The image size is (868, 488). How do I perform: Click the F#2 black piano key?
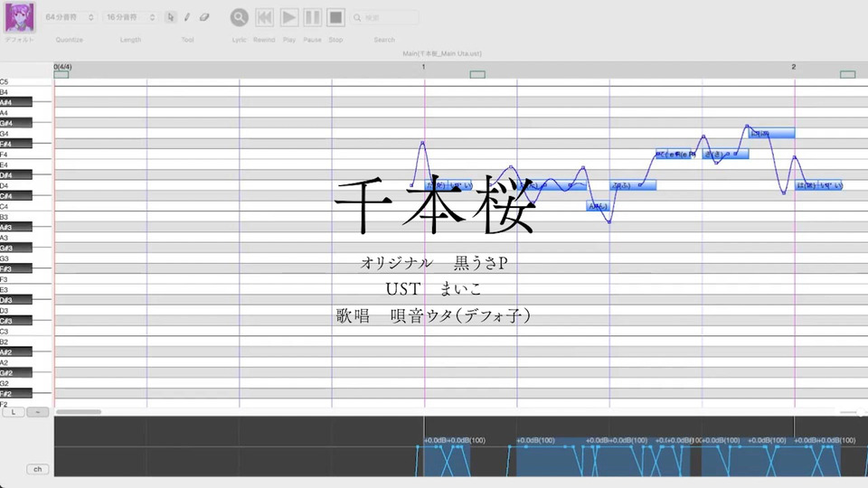pos(16,393)
